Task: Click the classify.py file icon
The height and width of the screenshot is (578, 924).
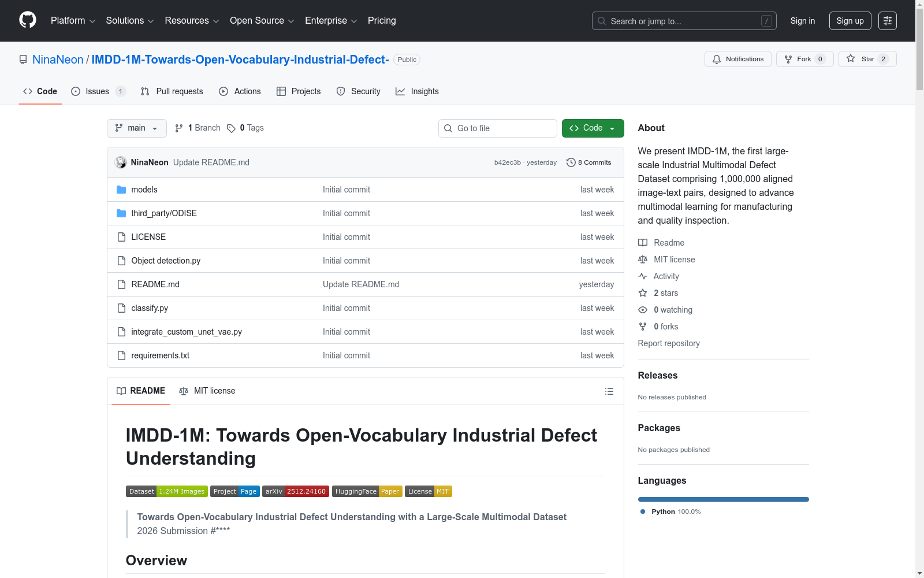Action: coord(121,308)
